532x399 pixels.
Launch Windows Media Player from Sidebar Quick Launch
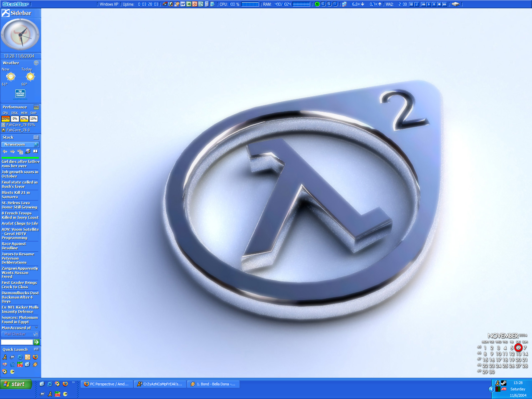click(5, 372)
